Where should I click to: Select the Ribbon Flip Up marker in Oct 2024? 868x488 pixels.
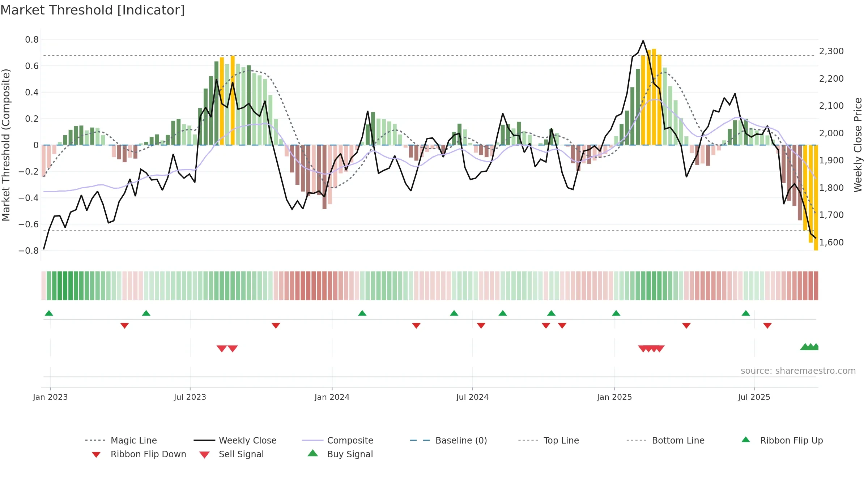tap(551, 313)
